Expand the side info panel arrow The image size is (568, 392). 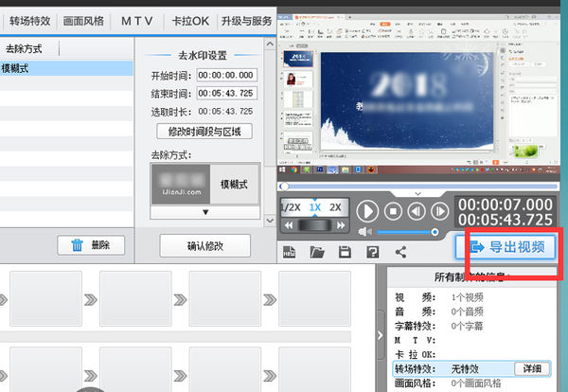coord(380,335)
